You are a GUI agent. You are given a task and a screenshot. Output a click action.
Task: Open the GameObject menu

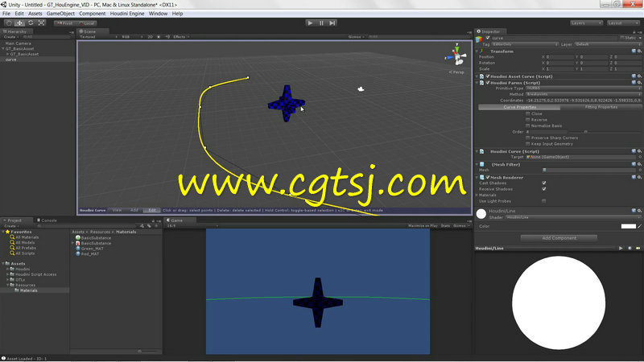tap(60, 14)
